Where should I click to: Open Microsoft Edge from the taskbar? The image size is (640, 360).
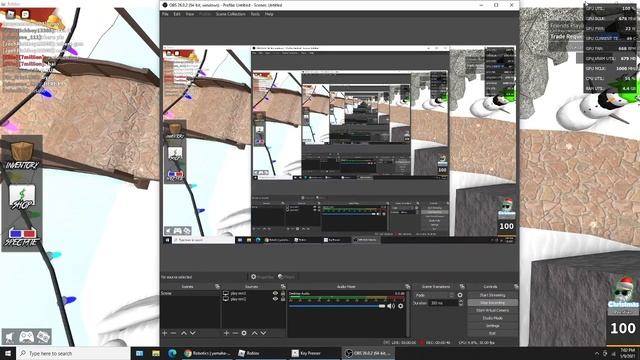point(172,353)
